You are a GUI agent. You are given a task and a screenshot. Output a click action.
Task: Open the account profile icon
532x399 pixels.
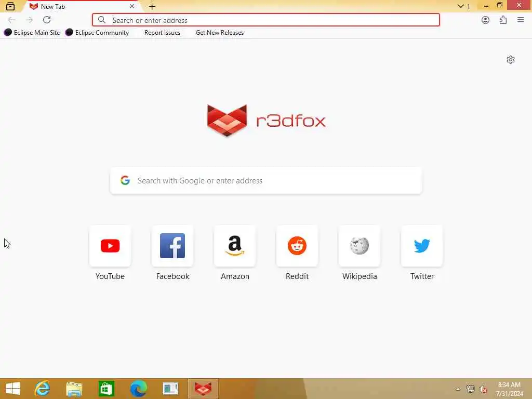tap(485, 20)
